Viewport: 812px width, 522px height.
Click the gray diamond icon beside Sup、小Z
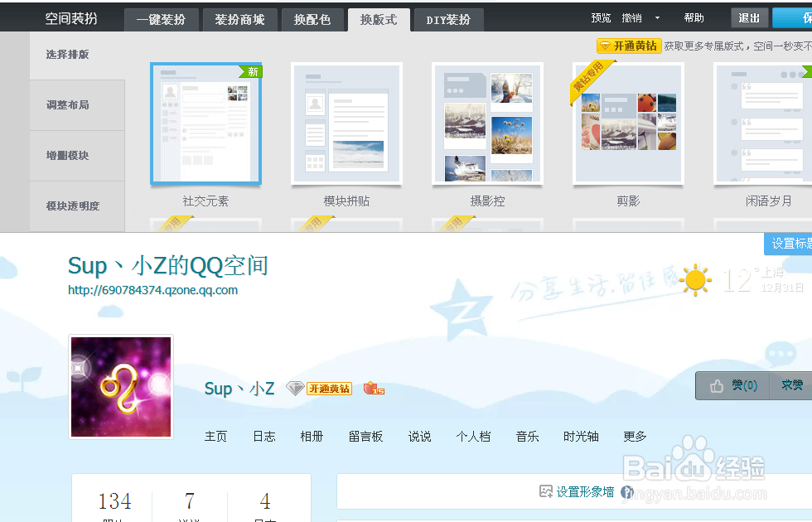[295, 388]
